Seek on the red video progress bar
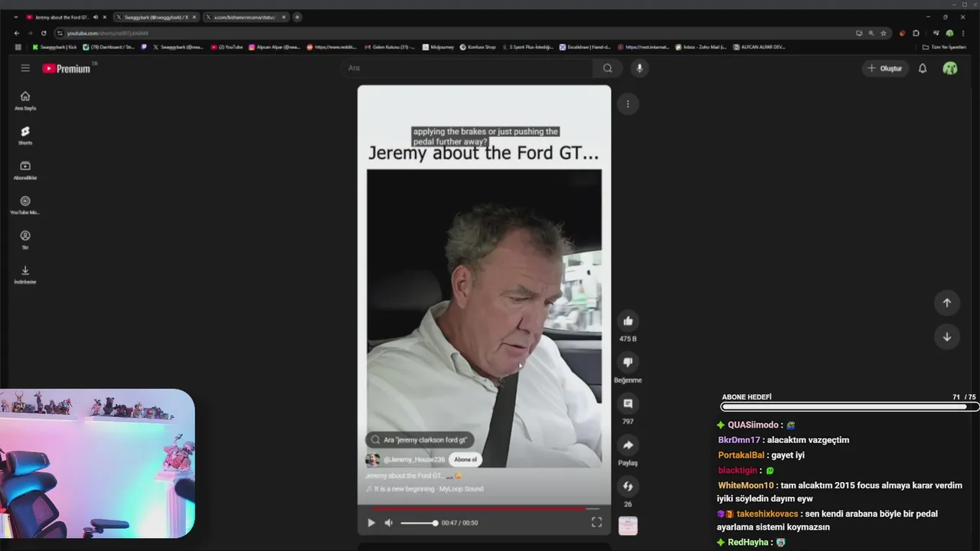This screenshot has width=980, height=551. (485, 508)
